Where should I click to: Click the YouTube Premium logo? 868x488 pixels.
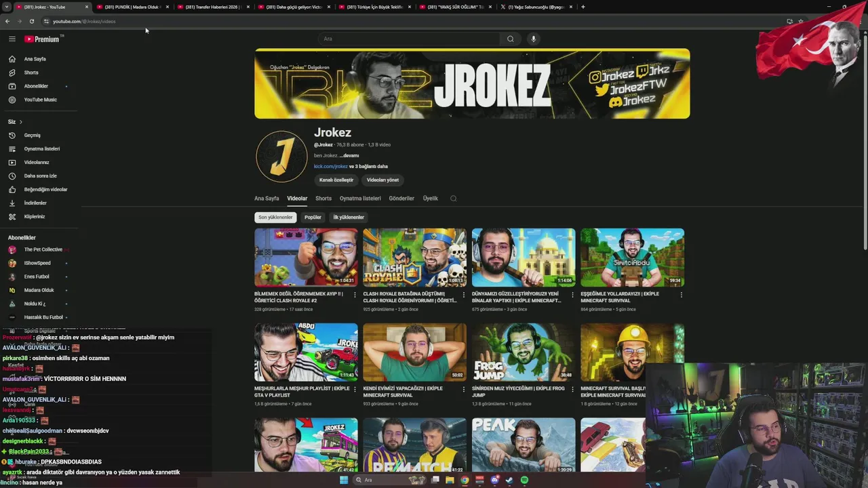click(43, 39)
